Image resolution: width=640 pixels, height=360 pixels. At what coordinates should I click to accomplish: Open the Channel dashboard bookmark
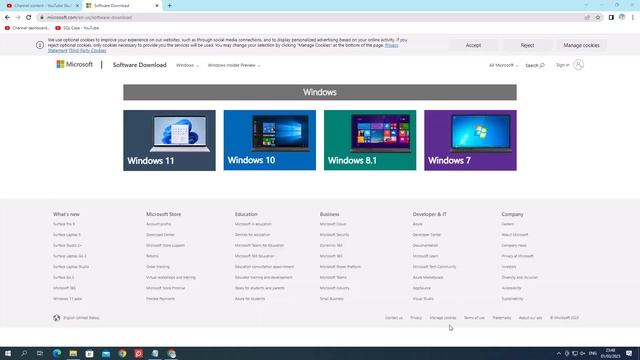[x=27, y=28]
